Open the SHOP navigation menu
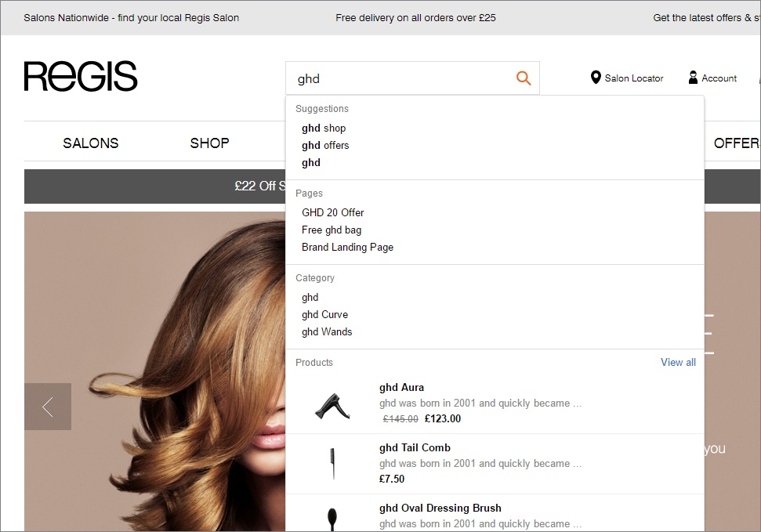Screen dimensions: 761x532 coord(209,143)
